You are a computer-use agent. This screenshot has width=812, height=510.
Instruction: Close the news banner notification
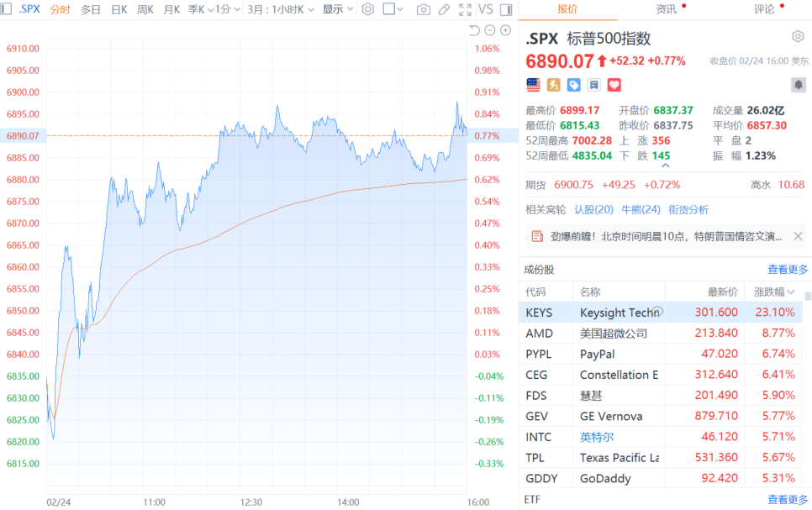coord(798,237)
